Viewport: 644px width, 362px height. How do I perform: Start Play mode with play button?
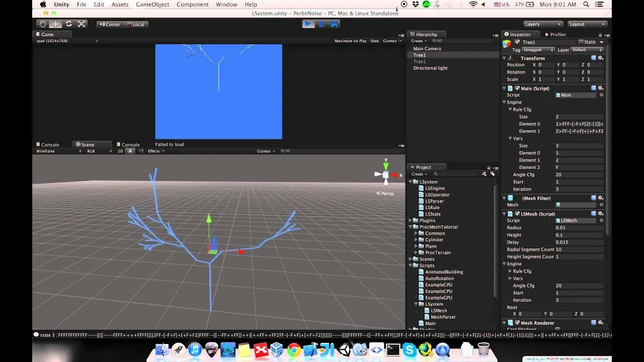click(308, 24)
